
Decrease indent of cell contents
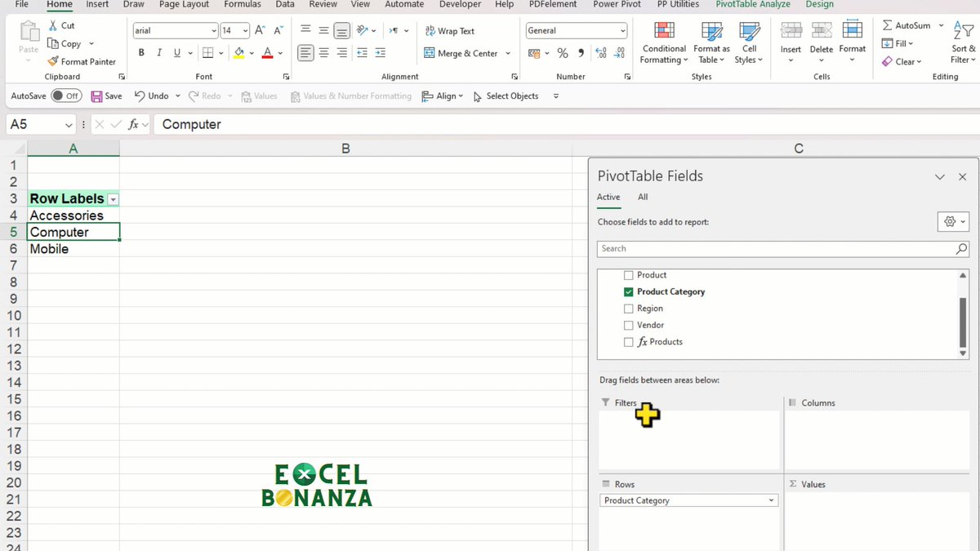click(x=362, y=53)
